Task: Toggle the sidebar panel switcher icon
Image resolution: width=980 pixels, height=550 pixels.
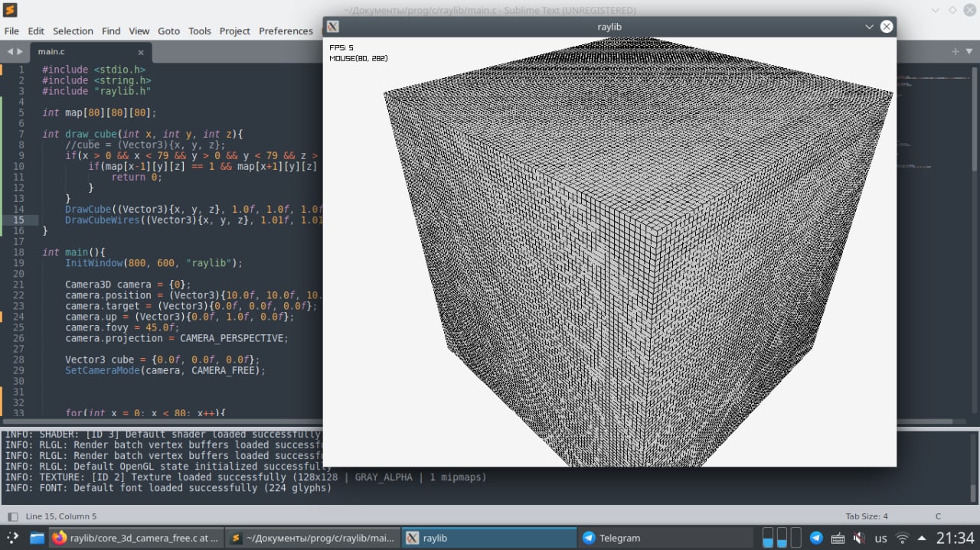Action: pos(12,516)
